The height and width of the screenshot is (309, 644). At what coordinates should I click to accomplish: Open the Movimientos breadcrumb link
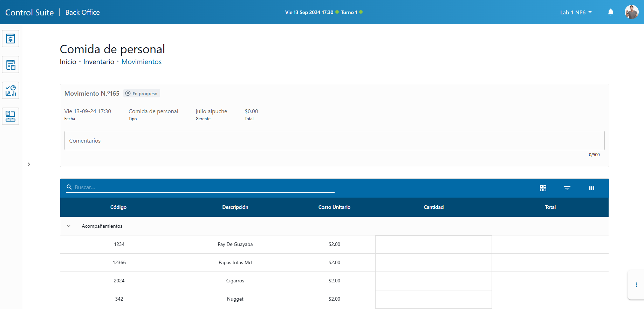click(142, 62)
